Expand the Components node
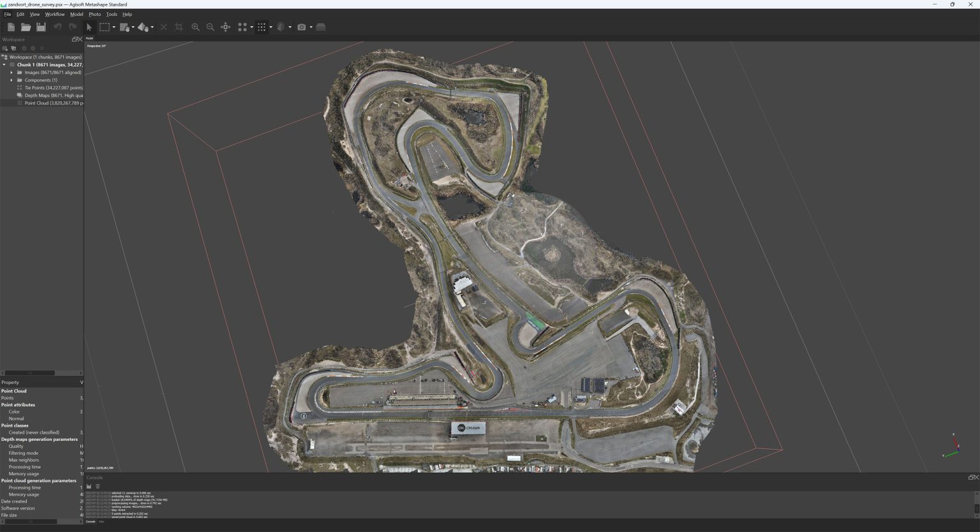Image resolution: width=980 pixels, height=532 pixels. [x=11, y=80]
